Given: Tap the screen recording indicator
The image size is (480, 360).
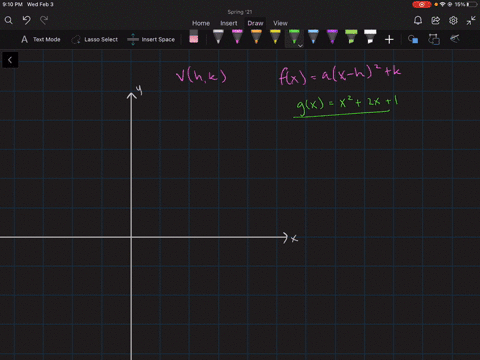Looking at the screenshot, I should point(422,4).
